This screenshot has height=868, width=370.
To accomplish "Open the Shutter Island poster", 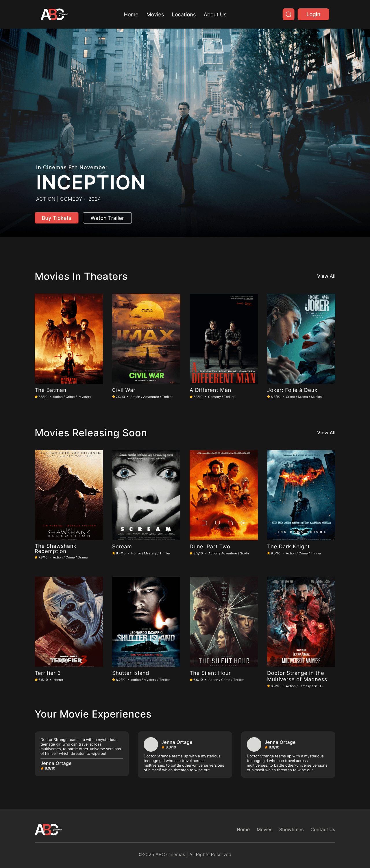I will (146, 622).
